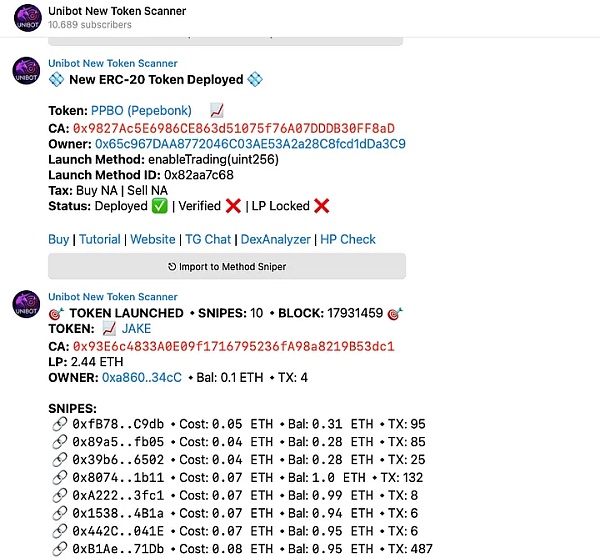Open the link icon for sniper 0x8074..1b11
The width and height of the screenshot is (600, 558).
(60, 478)
